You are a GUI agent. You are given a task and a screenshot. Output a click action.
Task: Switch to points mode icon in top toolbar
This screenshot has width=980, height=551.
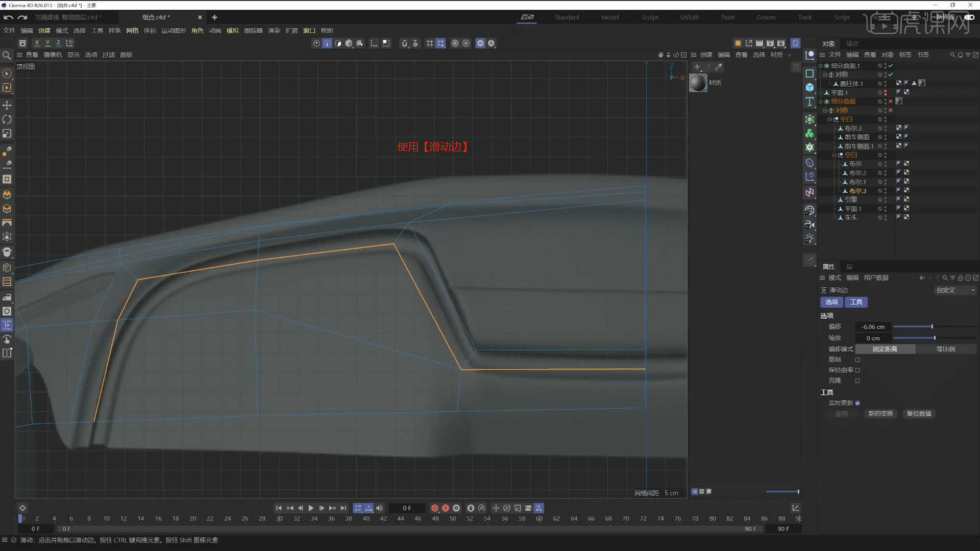(x=316, y=43)
